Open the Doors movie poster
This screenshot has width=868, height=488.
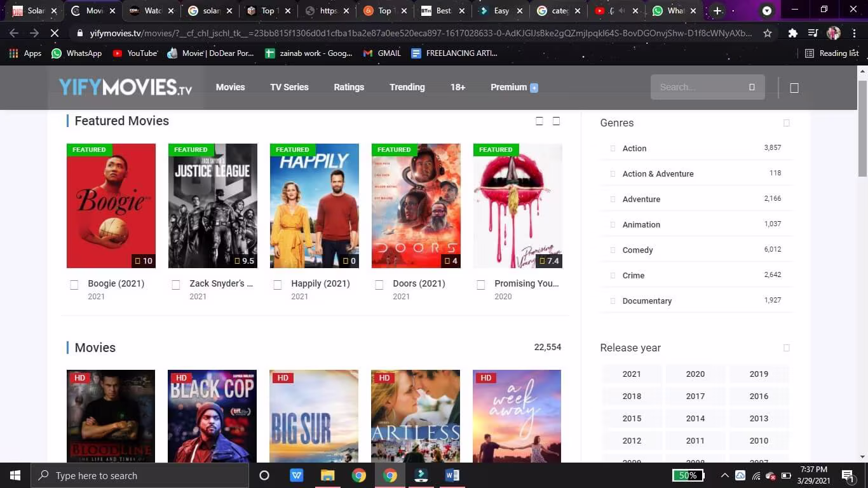(x=416, y=206)
